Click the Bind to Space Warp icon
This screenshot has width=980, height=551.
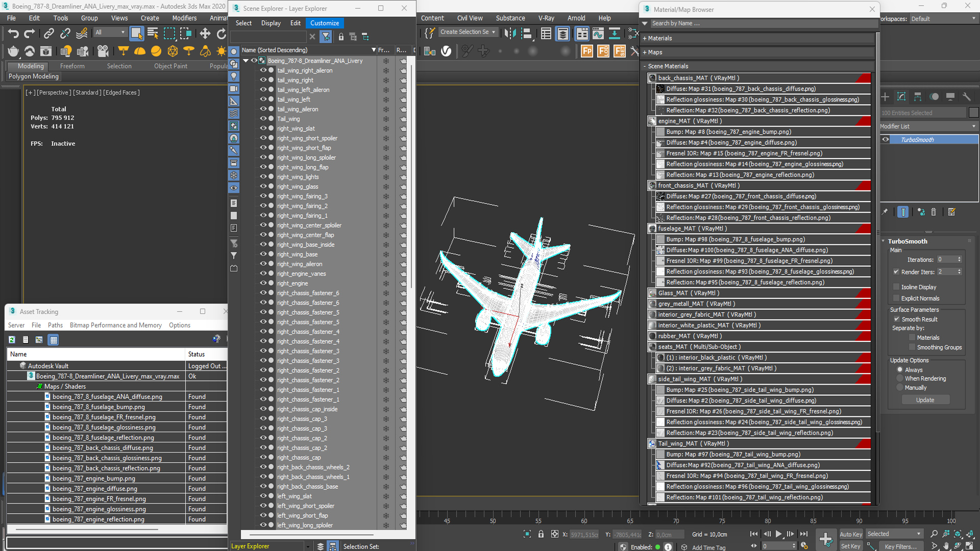[x=82, y=34]
